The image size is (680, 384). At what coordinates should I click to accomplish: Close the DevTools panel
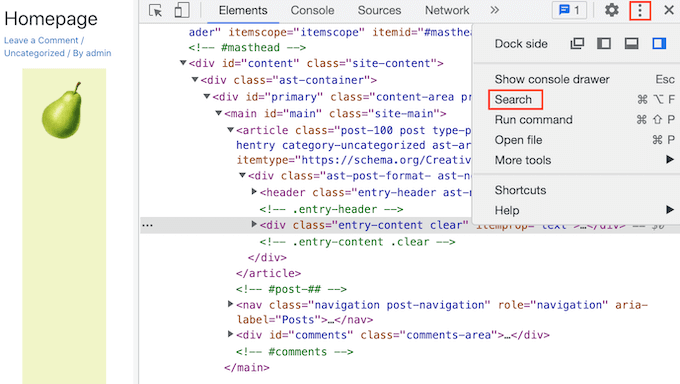pos(669,10)
